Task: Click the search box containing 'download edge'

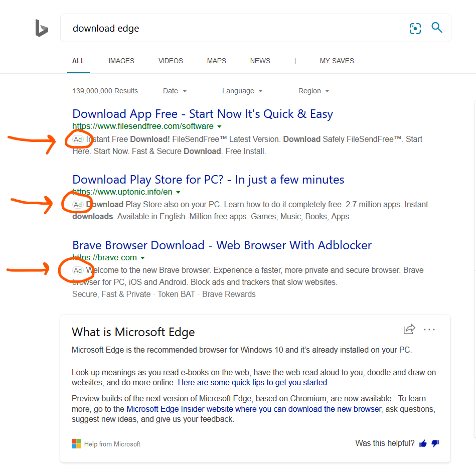Action: coord(236,29)
